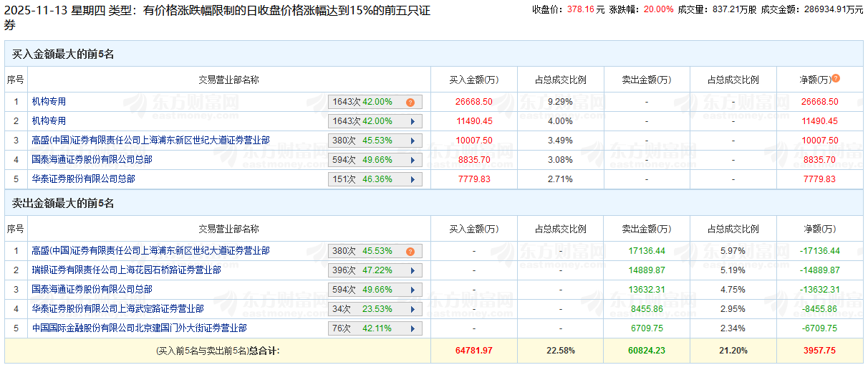This screenshot has width=868, height=365.
Task: Open 高盛(中国)证券 link in the sell table
Action: (x=150, y=251)
